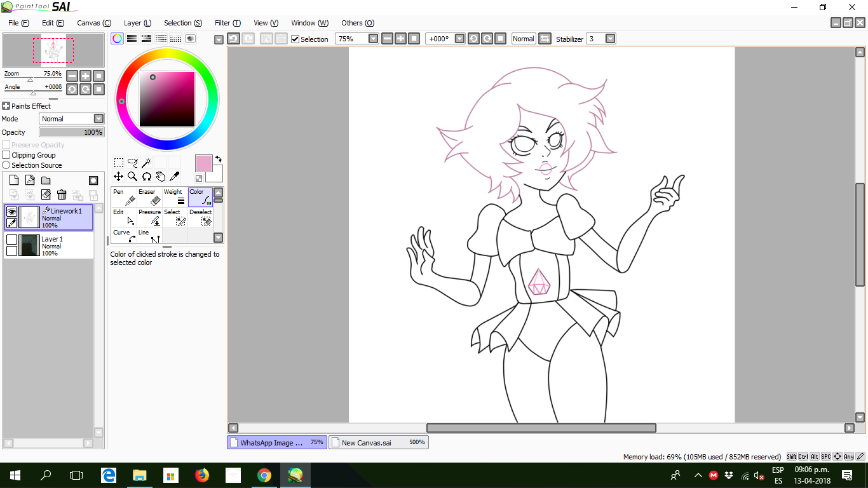Screen dimensions: 868x488
Task: Uncheck the Selection checkbox in toolbar
Action: (295, 39)
